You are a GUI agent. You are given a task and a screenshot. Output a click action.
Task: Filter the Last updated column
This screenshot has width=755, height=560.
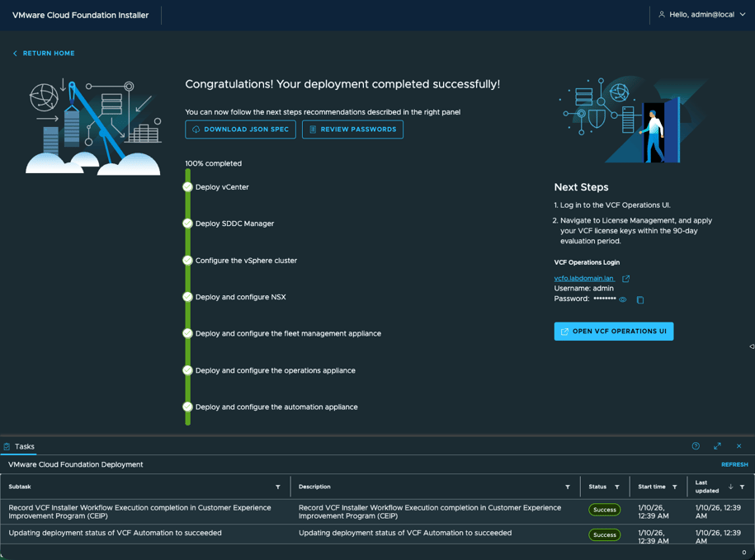click(743, 487)
